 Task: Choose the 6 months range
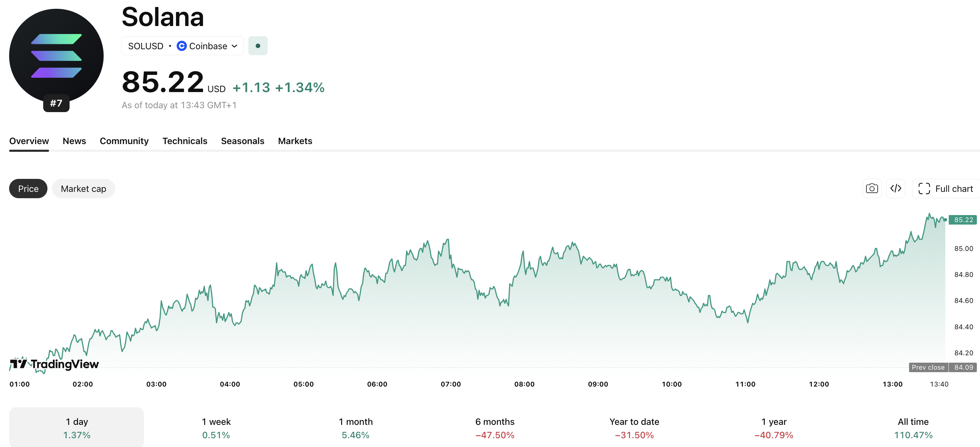(495, 428)
